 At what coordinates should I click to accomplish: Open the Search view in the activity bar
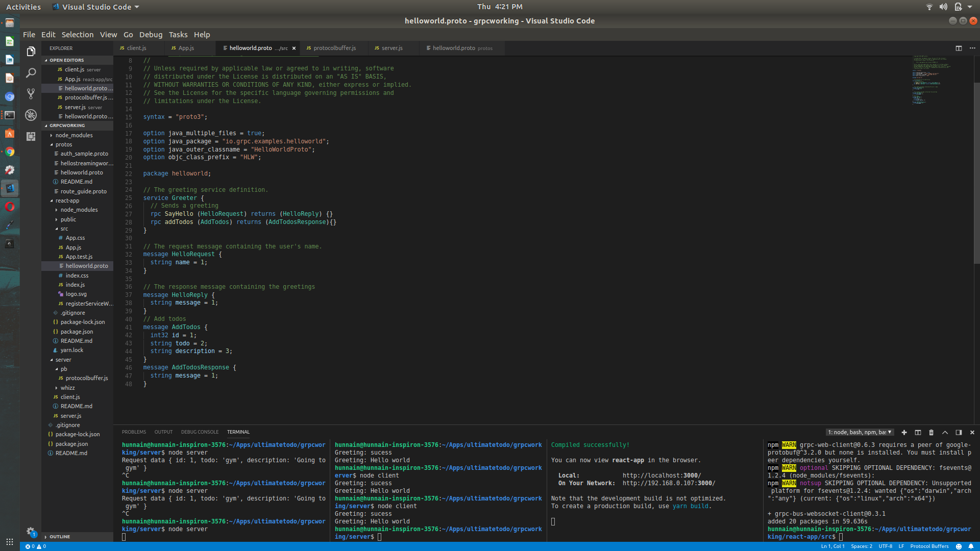31,73
